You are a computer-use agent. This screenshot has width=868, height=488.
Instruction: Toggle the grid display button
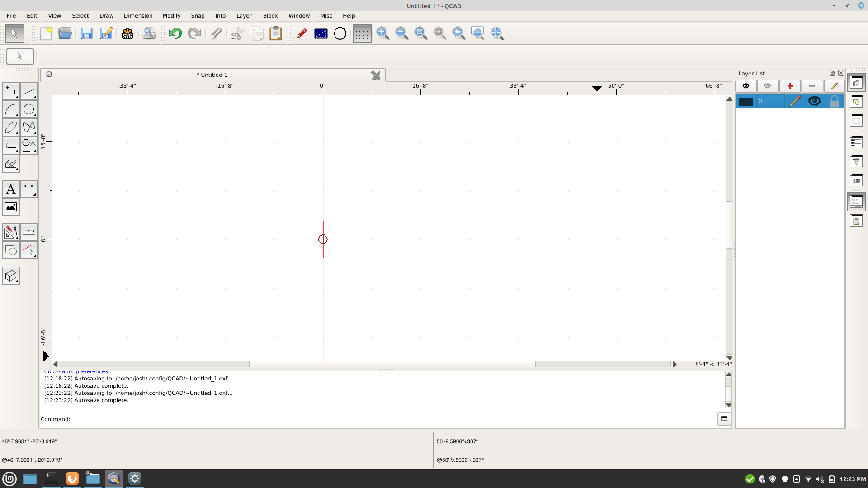coord(362,33)
